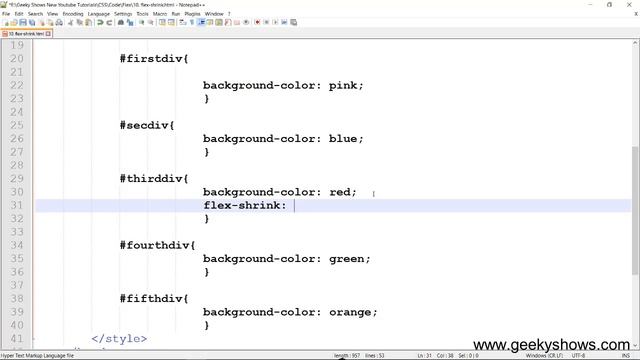Screen dimensions: 640x360
Task: Open the Tools menu
Action: [142, 14]
